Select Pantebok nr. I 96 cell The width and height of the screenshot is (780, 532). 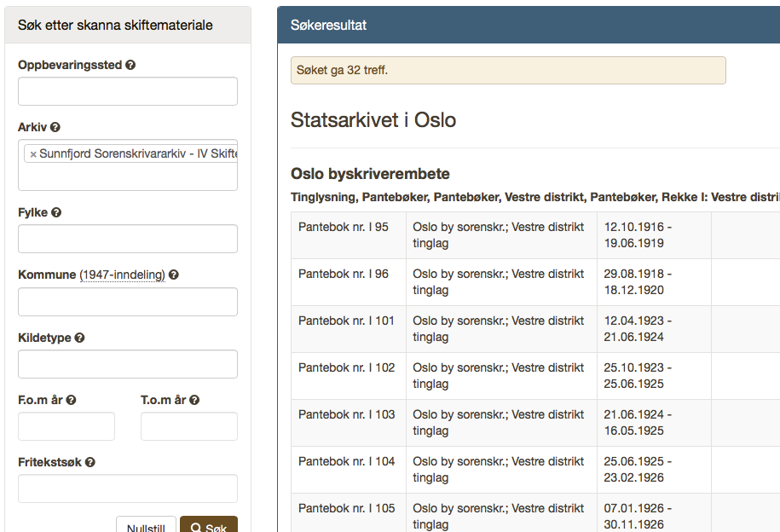[x=349, y=282]
